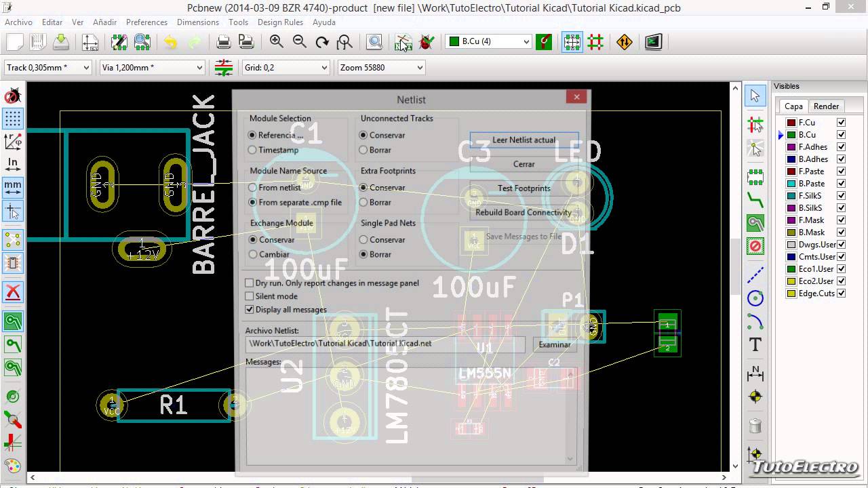Run design rules check ladybug icon
The height and width of the screenshot is (488, 868).
click(427, 42)
